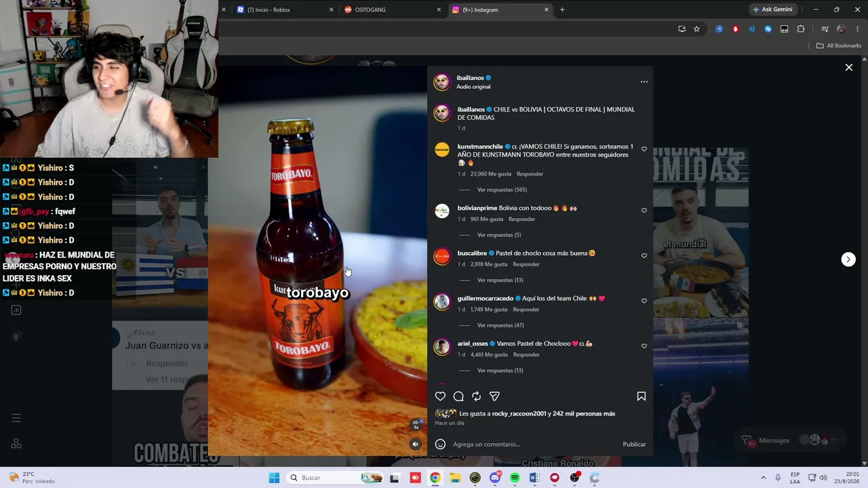The width and height of the screenshot is (868, 488).
Task: Reply to the guillermocarracedo comment
Action: point(526,310)
